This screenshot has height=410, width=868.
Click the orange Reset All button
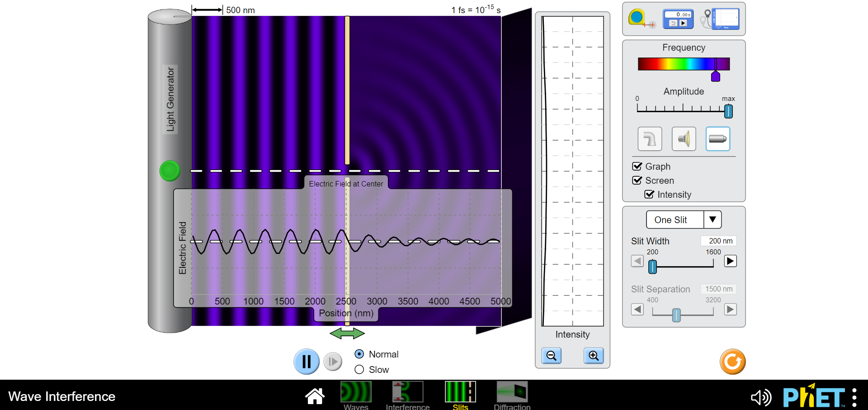[732, 362]
